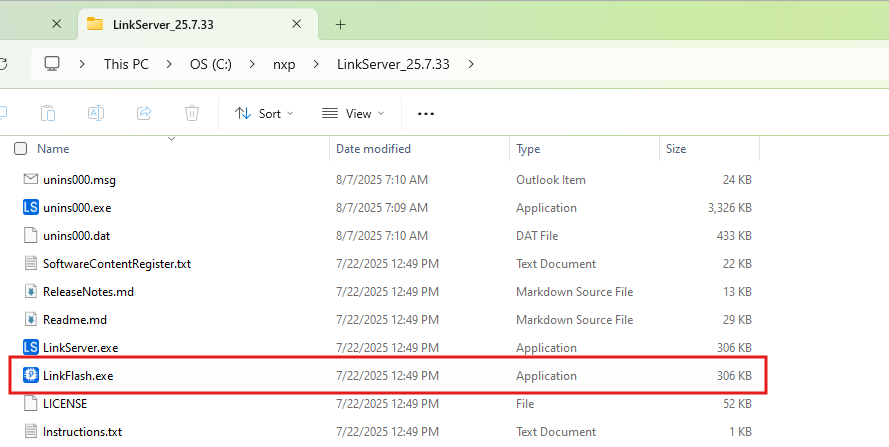This screenshot has height=447, width=889.
Task: Click the folder icon on LinkServer_25.7.33 tab
Action: pos(95,24)
